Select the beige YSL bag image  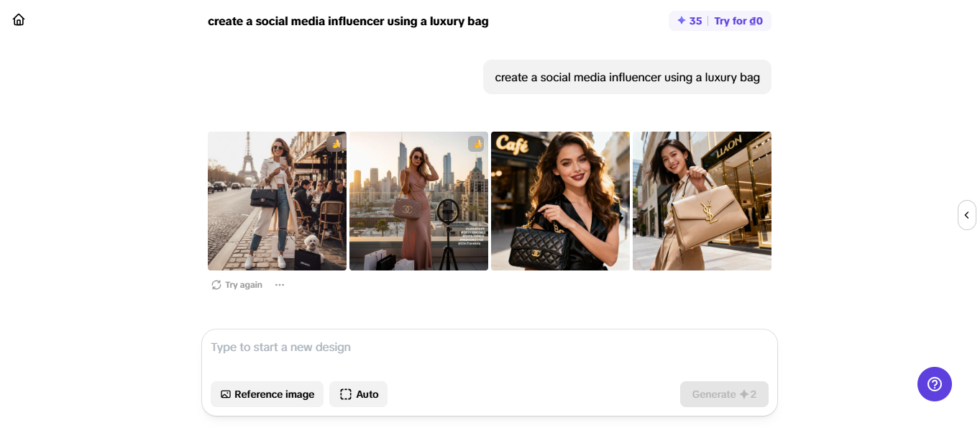click(702, 201)
